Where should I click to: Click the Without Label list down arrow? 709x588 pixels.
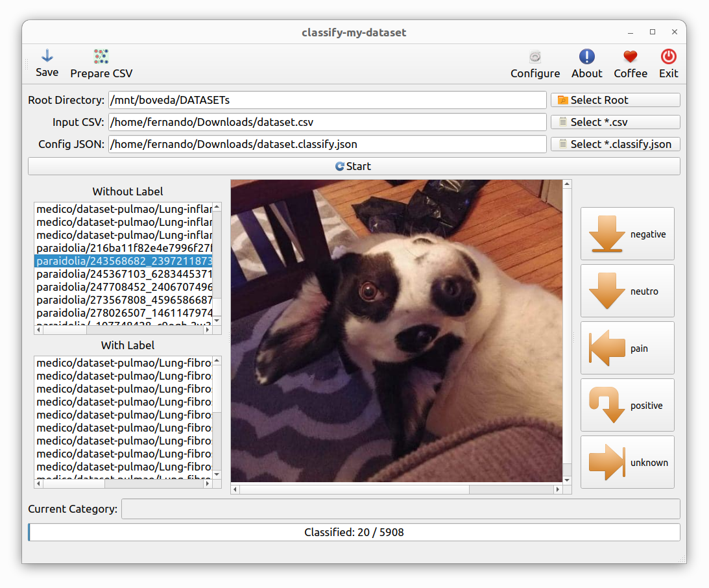[x=217, y=321]
